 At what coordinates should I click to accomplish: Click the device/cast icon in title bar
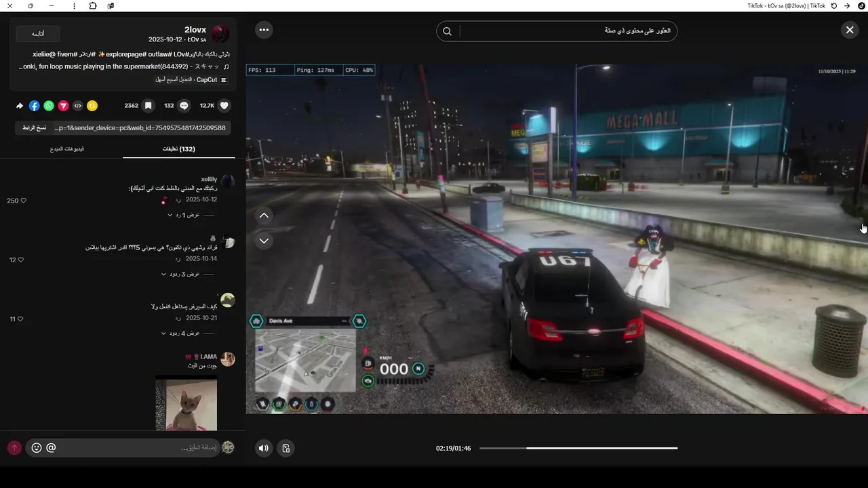(x=111, y=5)
